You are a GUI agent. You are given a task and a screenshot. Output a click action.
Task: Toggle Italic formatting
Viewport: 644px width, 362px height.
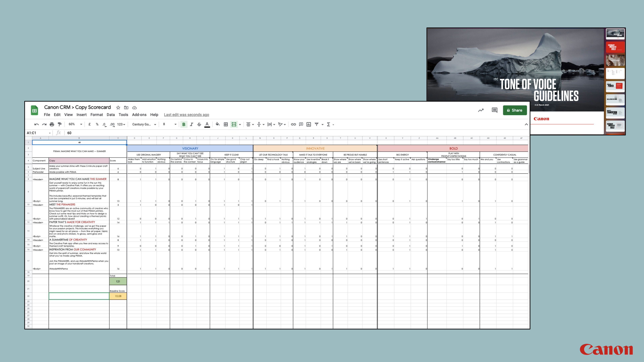coord(191,124)
